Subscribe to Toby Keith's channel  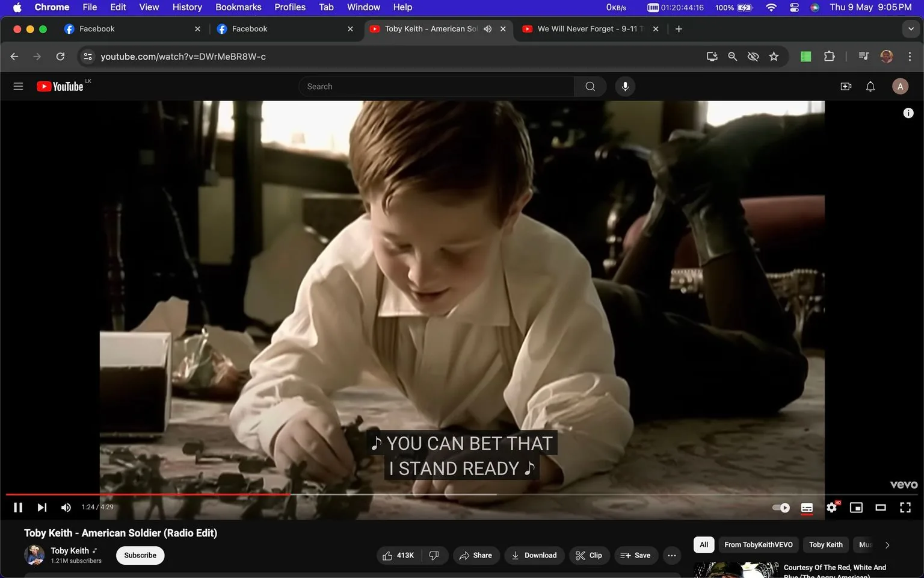coord(140,555)
